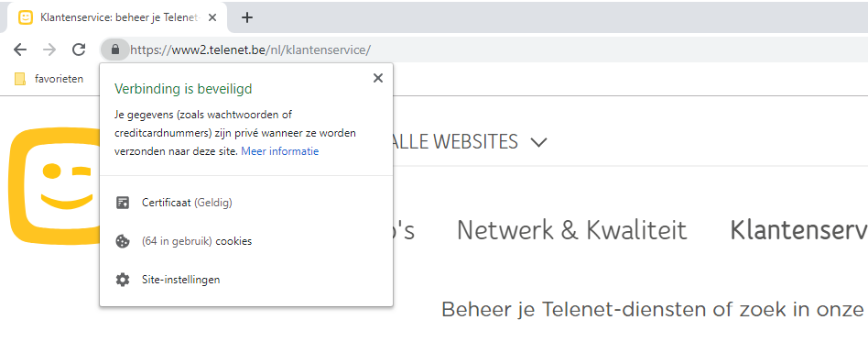The width and height of the screenshot is (868, 353).
Task: Follow the Meer informatie link
Action: pos(279,151)
